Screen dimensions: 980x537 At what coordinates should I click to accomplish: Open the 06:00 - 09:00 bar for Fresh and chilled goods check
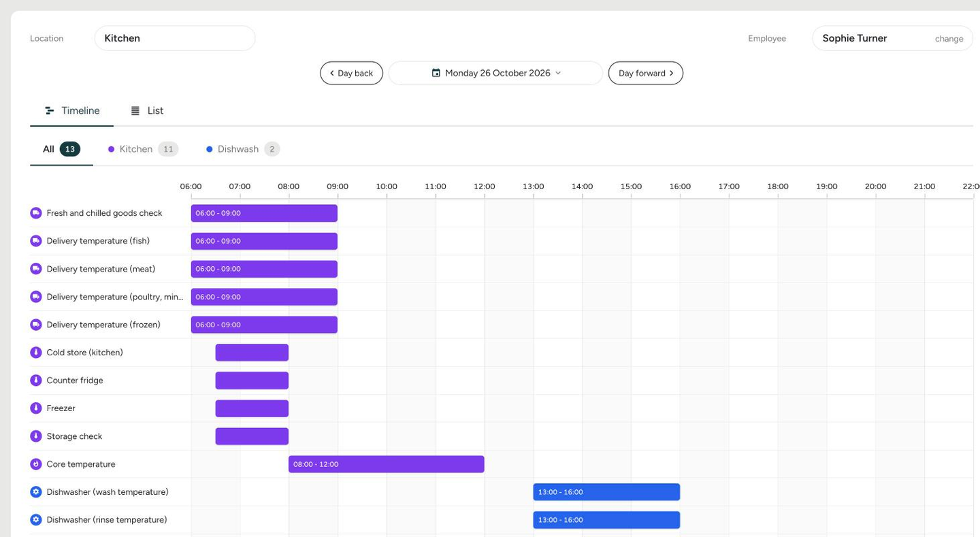pyautogui.click(x=264, y=213)
